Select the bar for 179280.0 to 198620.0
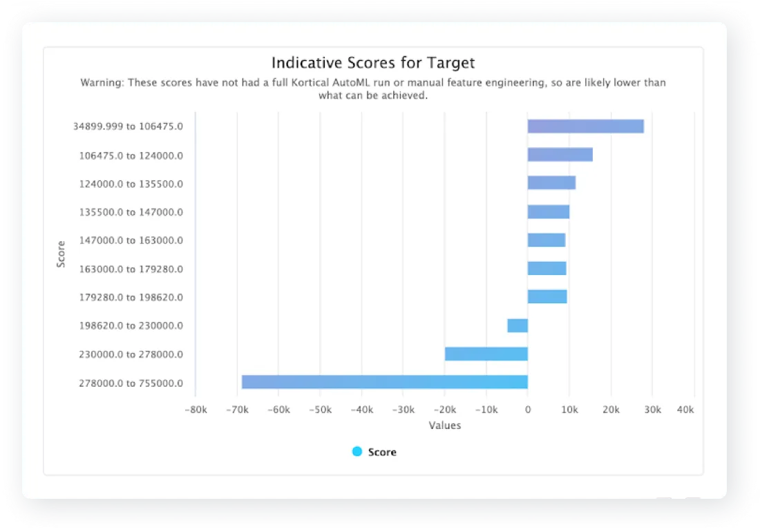Screen dimensions: 760x532 coord(546,297)
